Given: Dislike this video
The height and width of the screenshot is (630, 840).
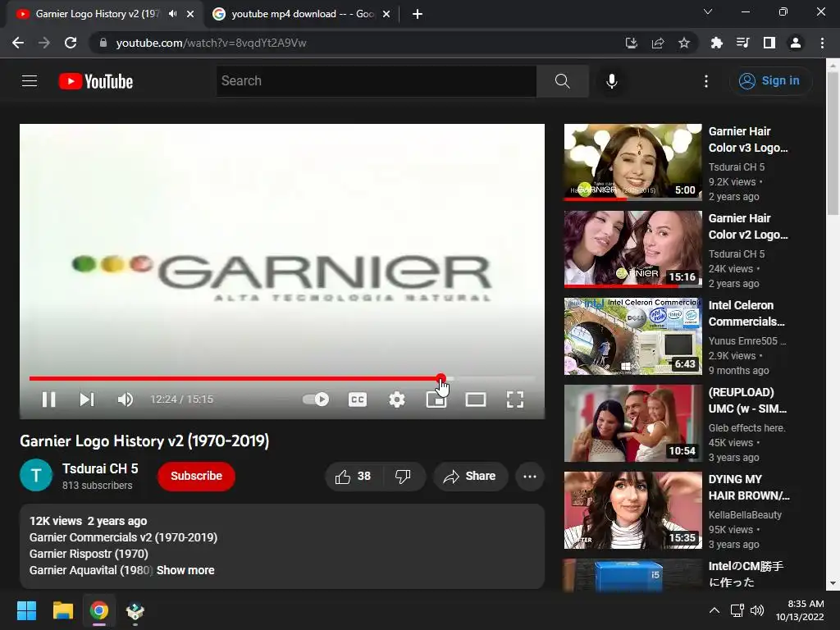Looking at the screenshot, I should (403, 477).
